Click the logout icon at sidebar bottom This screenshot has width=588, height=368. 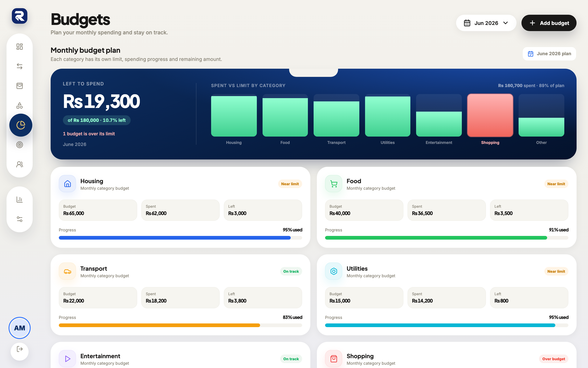click(19, 349)
